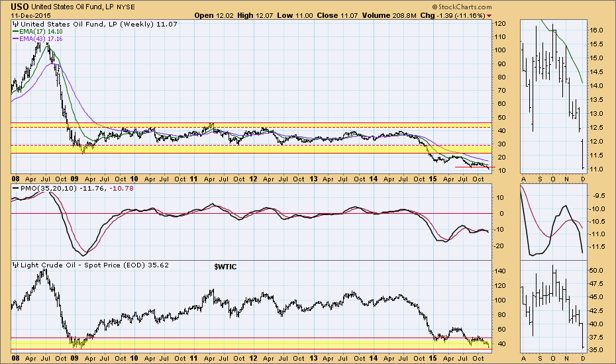616x364 pixels.
Task: Click the EMA(43) 17.16 legend text
Action: (42, 39)
